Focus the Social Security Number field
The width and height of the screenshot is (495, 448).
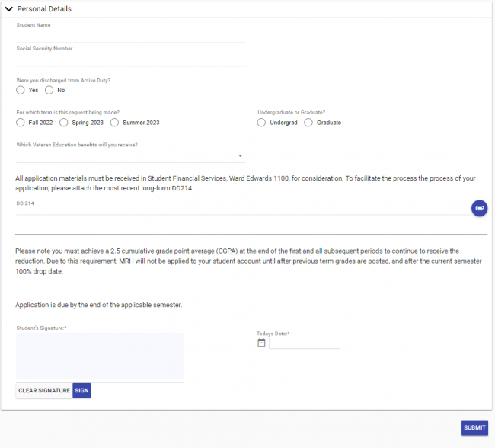coord(130,59)
